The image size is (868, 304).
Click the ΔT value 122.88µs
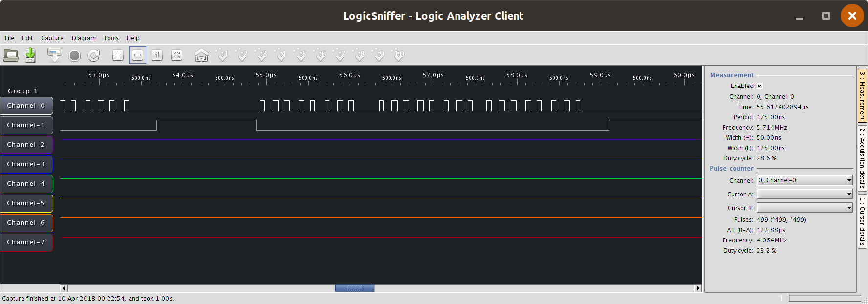(771, 230)
